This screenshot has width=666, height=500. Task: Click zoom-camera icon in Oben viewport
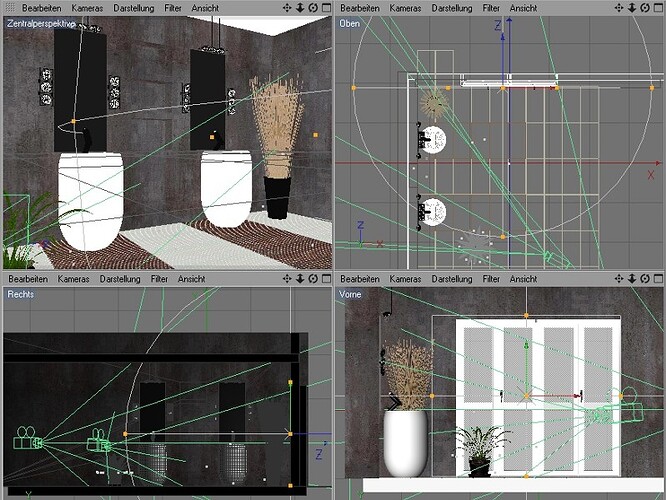[632, 8]
